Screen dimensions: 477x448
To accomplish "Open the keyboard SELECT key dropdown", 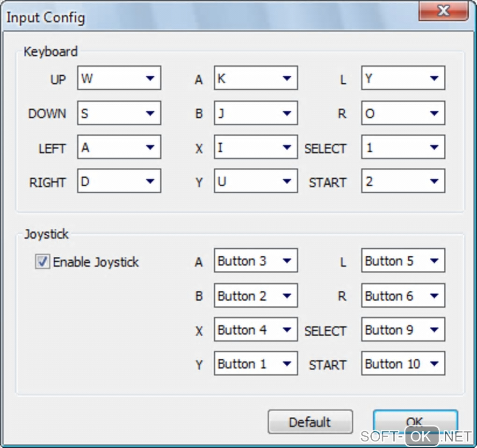I will [403, 147].
